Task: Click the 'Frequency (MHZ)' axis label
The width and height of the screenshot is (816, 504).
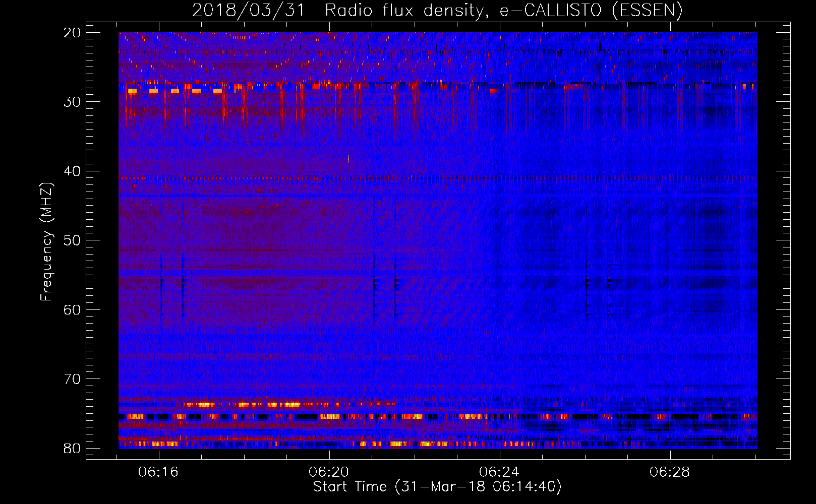Action: tap(46, 242)
